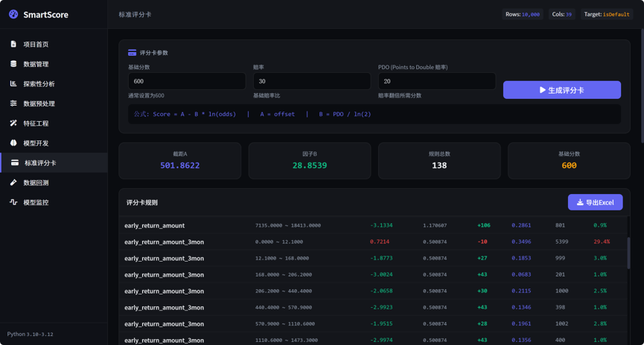
Task: Open the 数据管理 sidebar entry
Action: (x=54, y=64)
